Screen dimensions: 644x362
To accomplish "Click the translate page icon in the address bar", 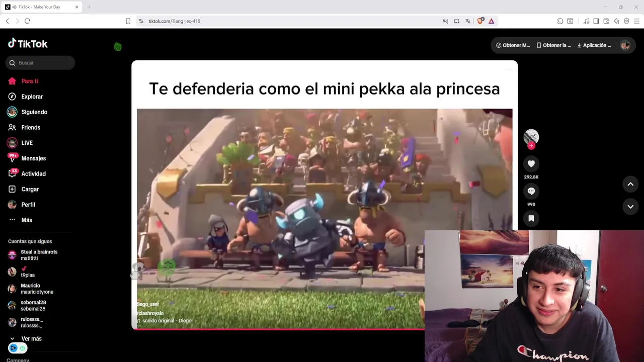I will coord(467,21).
